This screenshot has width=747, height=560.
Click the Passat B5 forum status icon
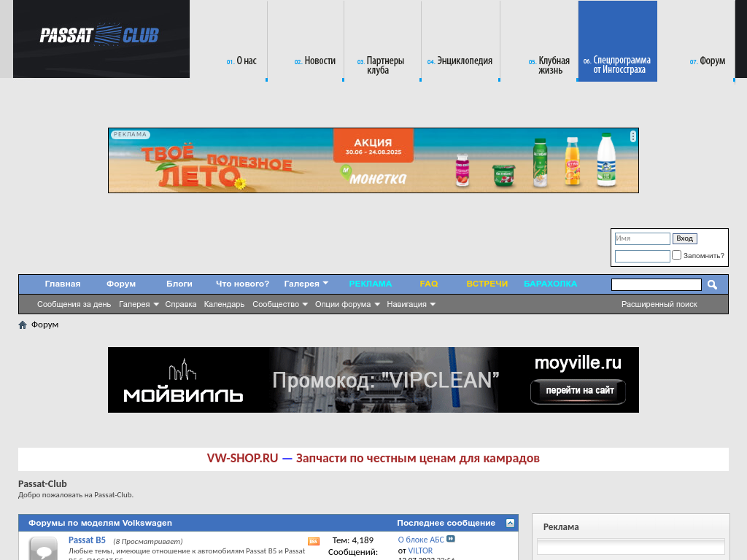[x=43, y=548]
